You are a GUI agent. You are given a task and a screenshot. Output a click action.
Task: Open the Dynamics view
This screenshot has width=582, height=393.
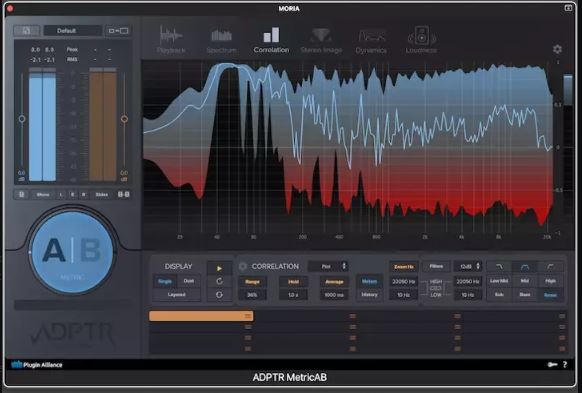[x=371, y=40]
